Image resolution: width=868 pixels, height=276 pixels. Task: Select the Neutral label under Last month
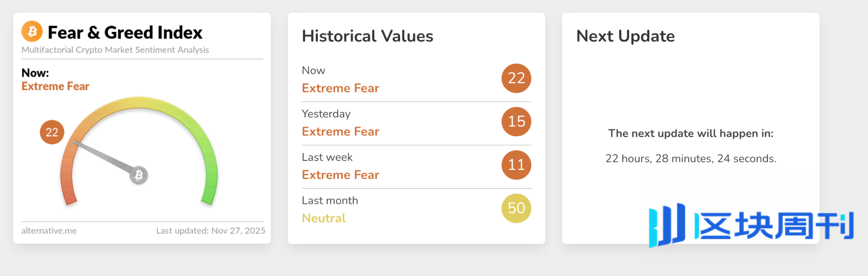(x=324, y=218)
